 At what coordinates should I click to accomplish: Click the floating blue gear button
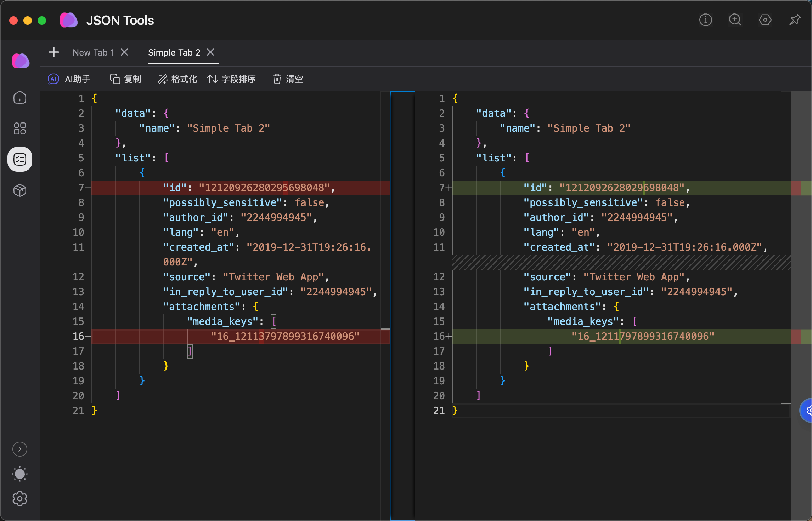tap(806, 411)
